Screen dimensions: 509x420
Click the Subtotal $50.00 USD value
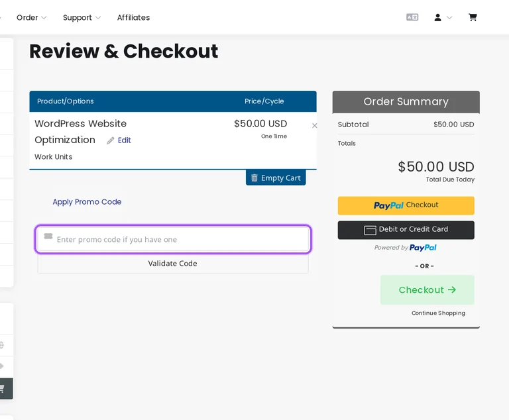pyautogui.click(x=453, y=125)
